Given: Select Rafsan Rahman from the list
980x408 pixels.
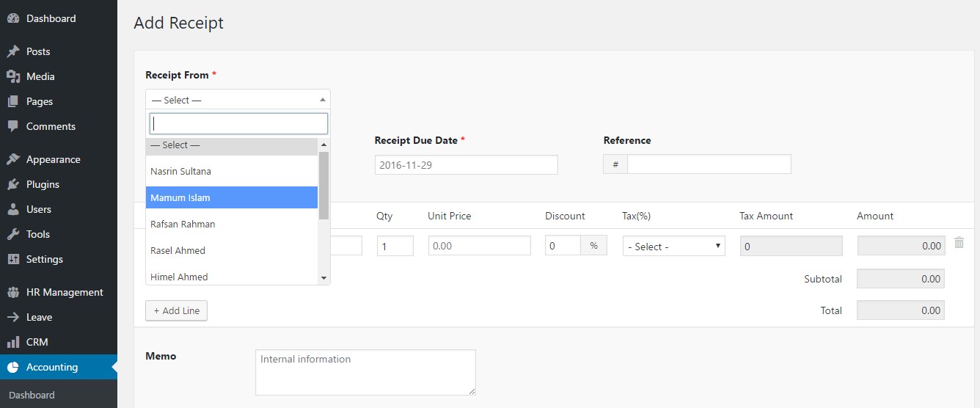Looking at the screenshot, I should pyautogui.click(x=232, y=224).
